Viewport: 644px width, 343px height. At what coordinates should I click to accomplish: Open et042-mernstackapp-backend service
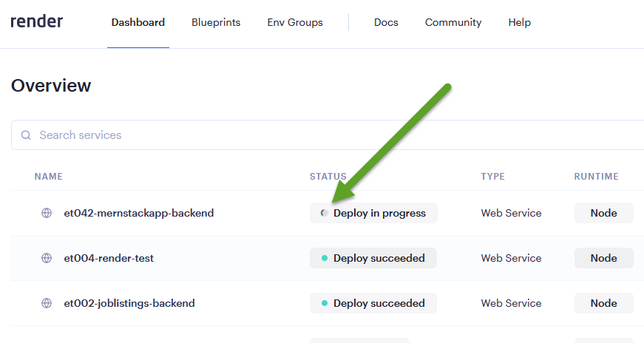pos(139,213)
